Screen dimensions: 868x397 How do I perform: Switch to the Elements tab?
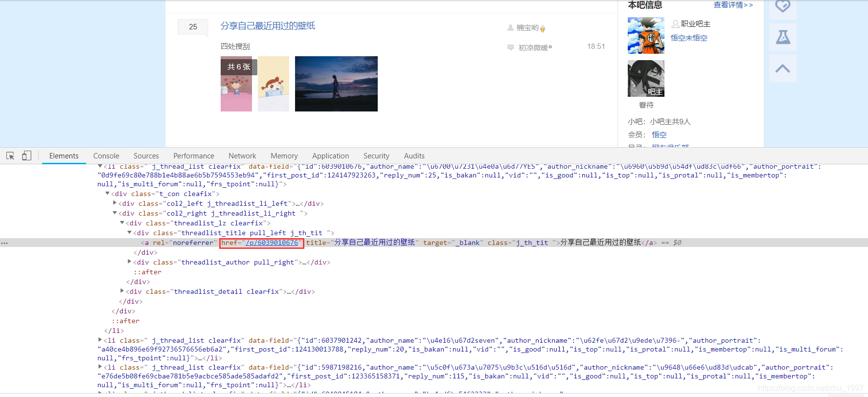tap(64, 156)
